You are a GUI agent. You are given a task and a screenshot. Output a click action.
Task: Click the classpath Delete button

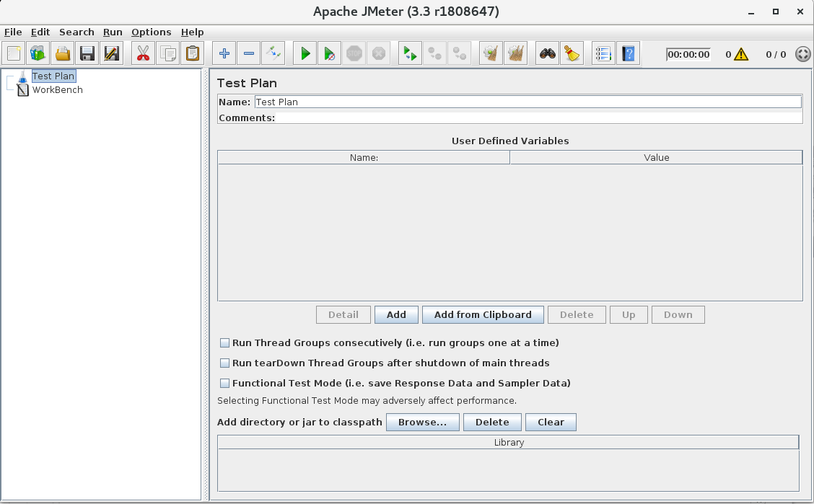pos(492,422)
